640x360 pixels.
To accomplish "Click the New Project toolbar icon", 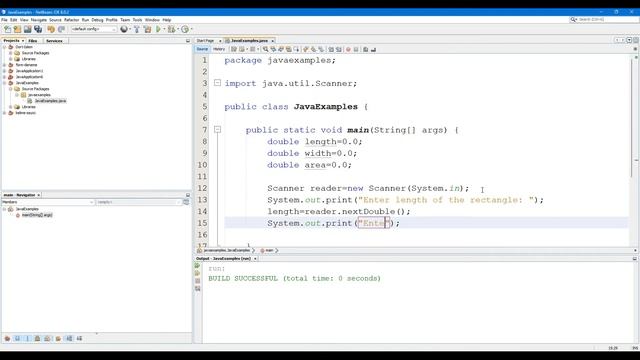I will pos(18,29).
